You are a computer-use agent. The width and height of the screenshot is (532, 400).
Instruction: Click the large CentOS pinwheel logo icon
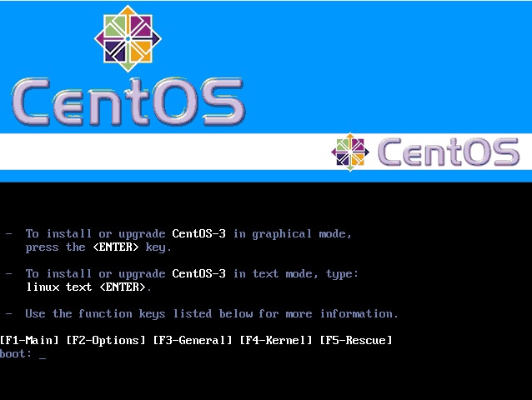coord(128,38)
